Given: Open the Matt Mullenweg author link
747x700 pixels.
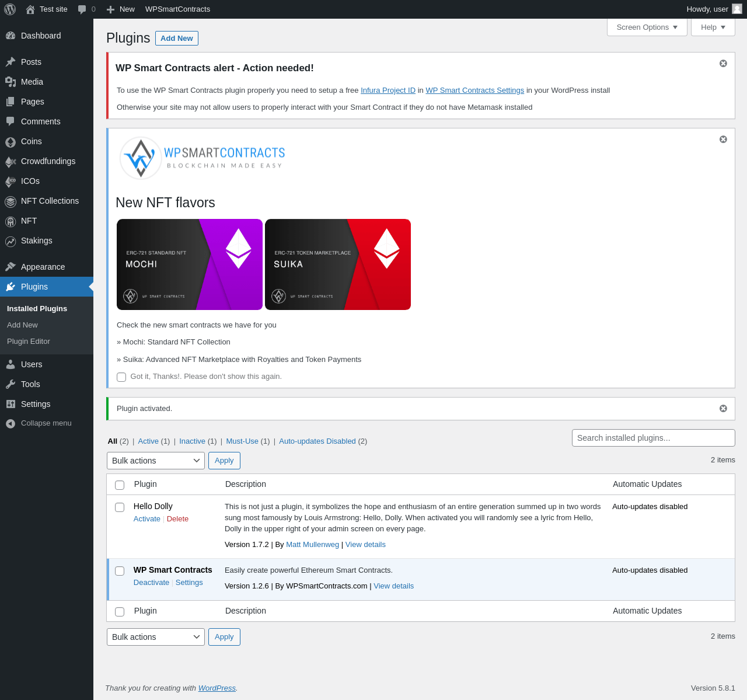Looking at the screenshot, I should 312,544.
